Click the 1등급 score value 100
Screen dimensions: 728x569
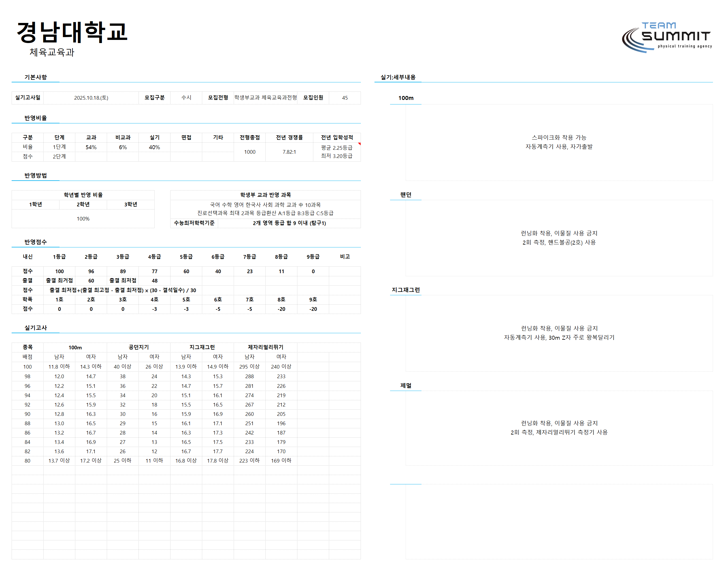59,271
